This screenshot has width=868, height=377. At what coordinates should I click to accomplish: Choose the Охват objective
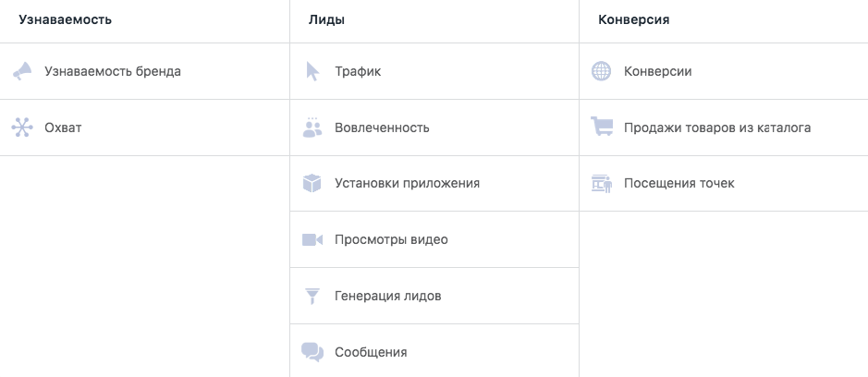pyautogui.click(x=63, y=128)
